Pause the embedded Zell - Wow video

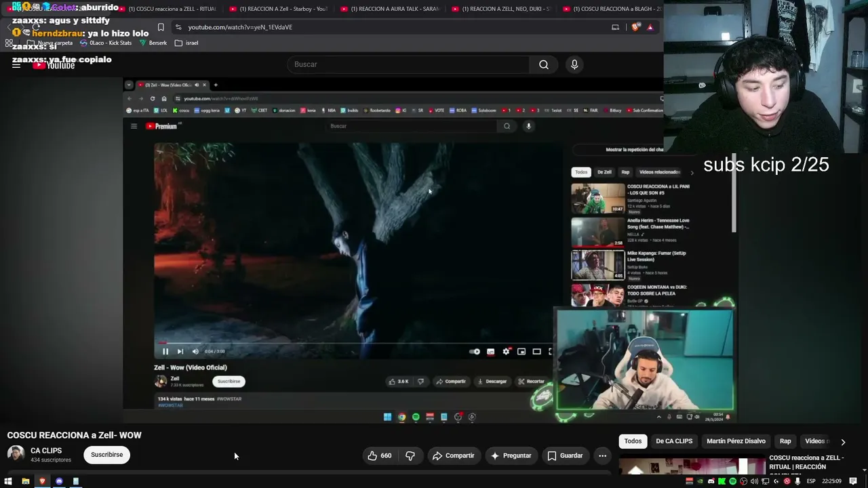coord(165,351)
